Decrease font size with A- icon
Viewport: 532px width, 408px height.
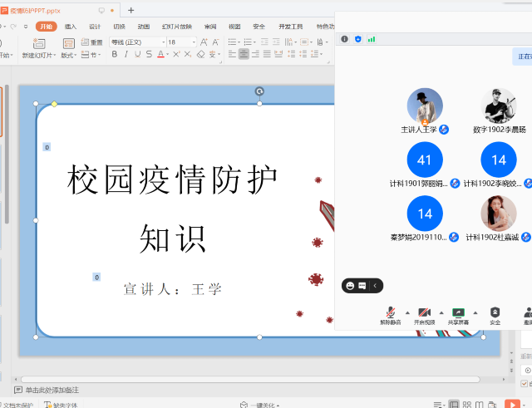click(216, 42)
